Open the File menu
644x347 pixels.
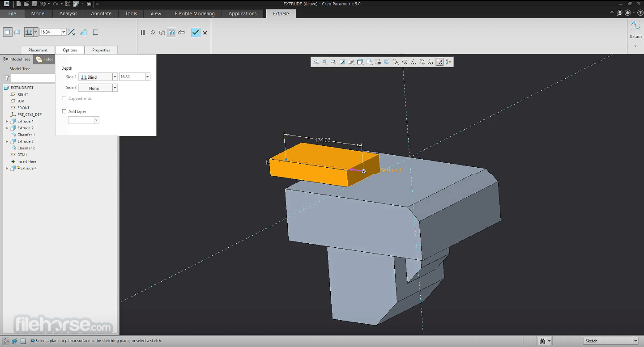[12, 13]
